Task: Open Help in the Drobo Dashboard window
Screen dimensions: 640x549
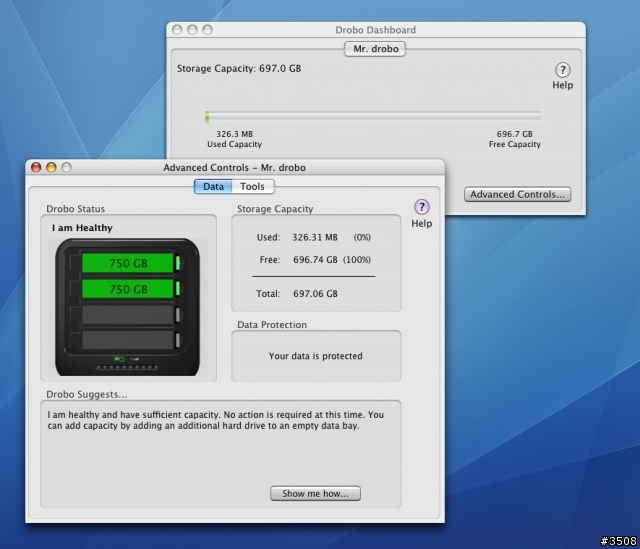Action: (x=562, y=70)
